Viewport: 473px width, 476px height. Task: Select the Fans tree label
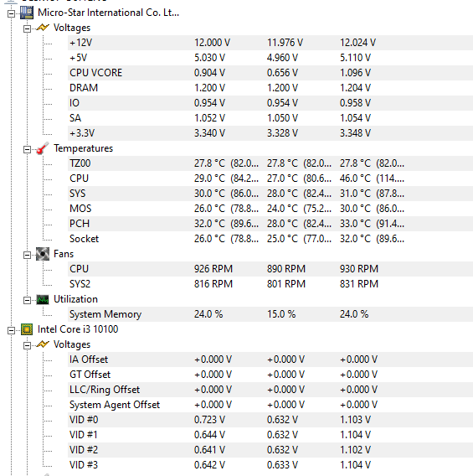(64, 254)
